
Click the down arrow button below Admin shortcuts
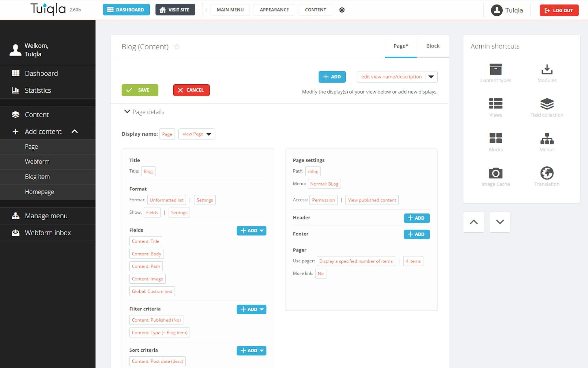click(500, 222)
